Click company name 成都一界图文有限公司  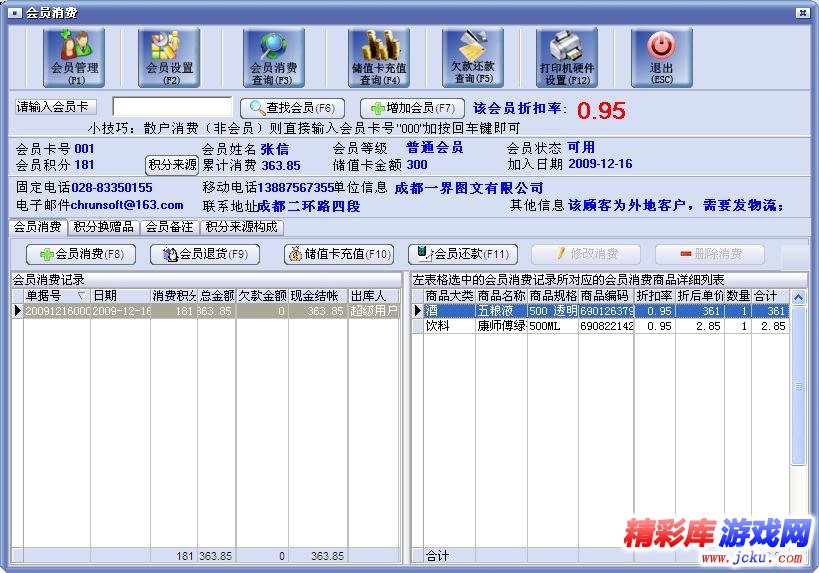[x=469, y=188]
